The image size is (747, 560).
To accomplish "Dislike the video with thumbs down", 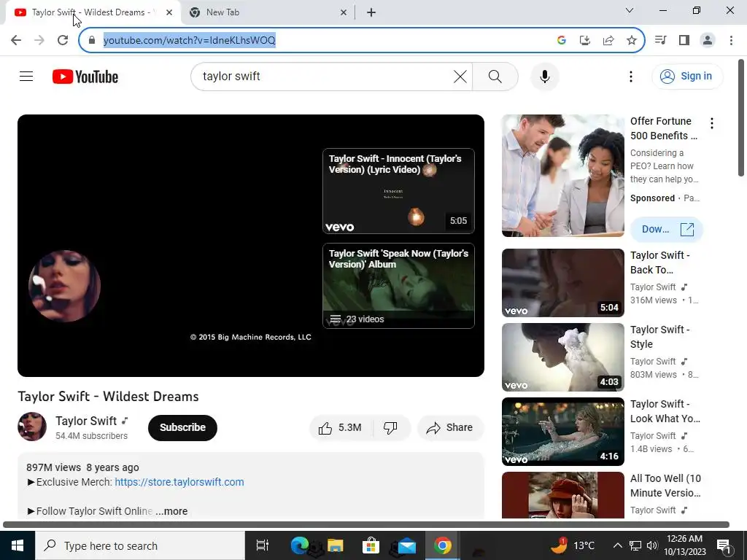I will (x=391, y=427).
